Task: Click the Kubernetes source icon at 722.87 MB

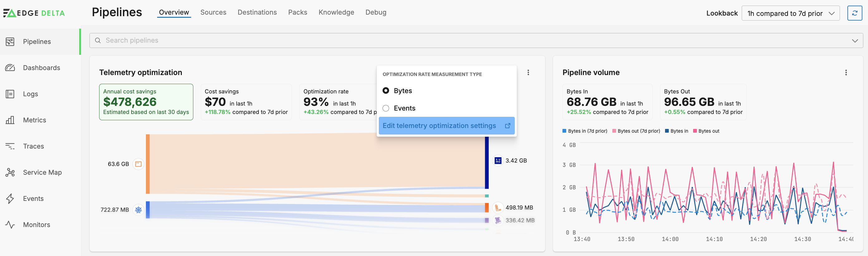Action: pos(138,210)
